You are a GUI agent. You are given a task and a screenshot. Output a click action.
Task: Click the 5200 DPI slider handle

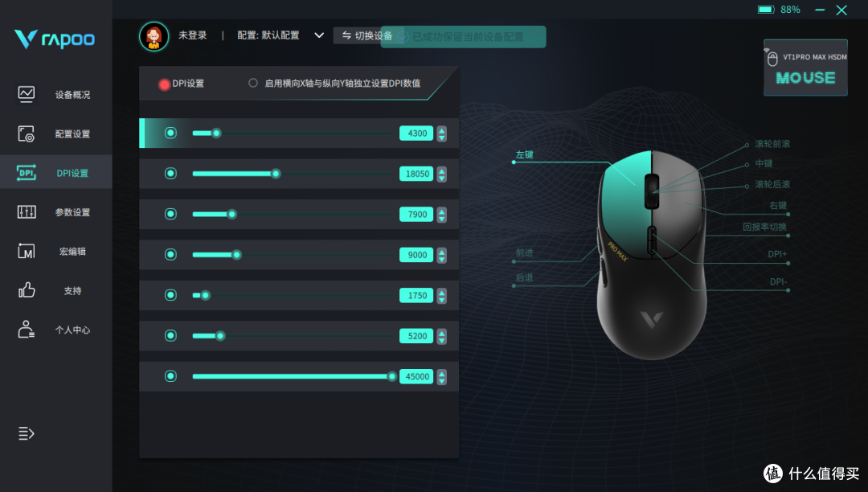coord(220,335)
